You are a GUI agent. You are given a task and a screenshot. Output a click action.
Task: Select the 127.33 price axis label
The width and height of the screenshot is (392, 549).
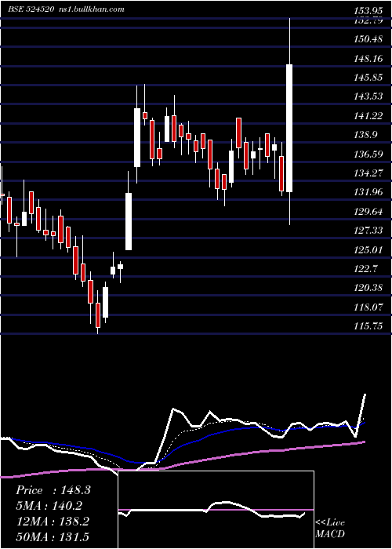tap(368, 231)
